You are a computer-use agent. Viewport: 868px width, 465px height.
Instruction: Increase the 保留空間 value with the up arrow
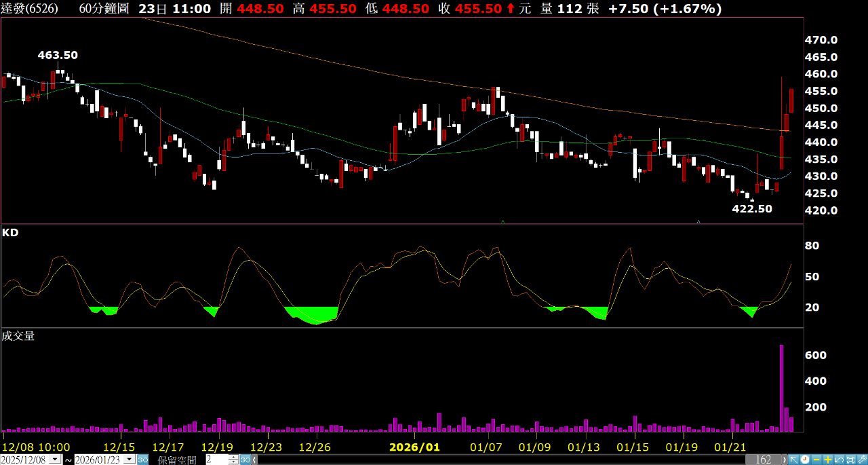tap(233, 457)
